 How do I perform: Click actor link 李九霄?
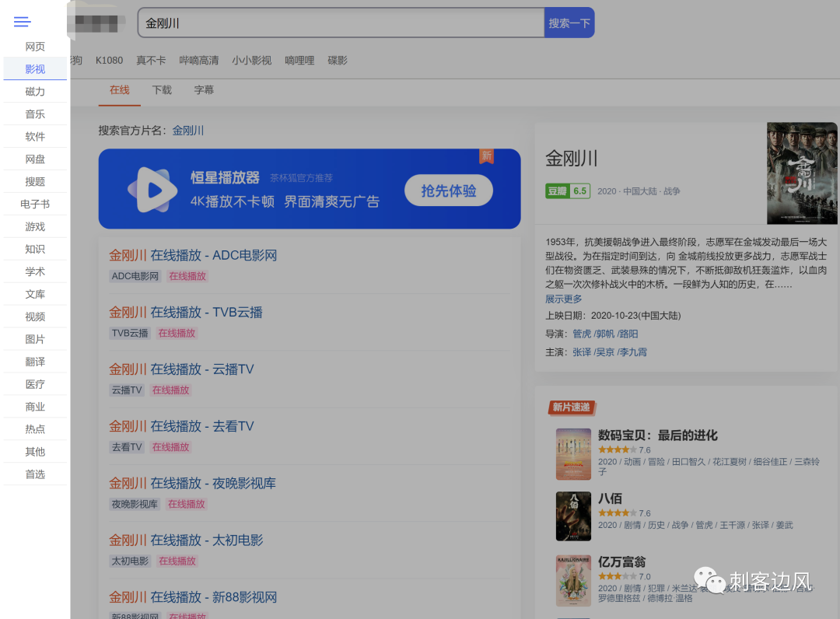[633, 351]
